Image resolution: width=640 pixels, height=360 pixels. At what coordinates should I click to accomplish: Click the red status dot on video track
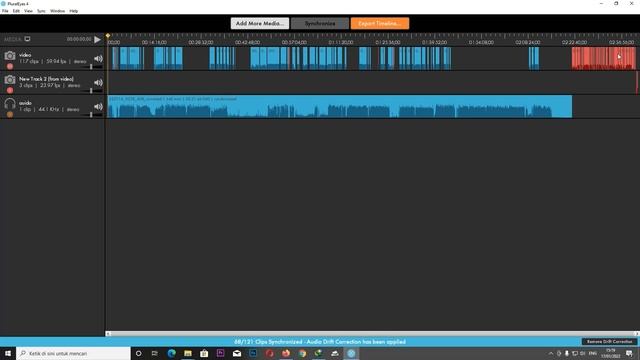pos(10,66)
